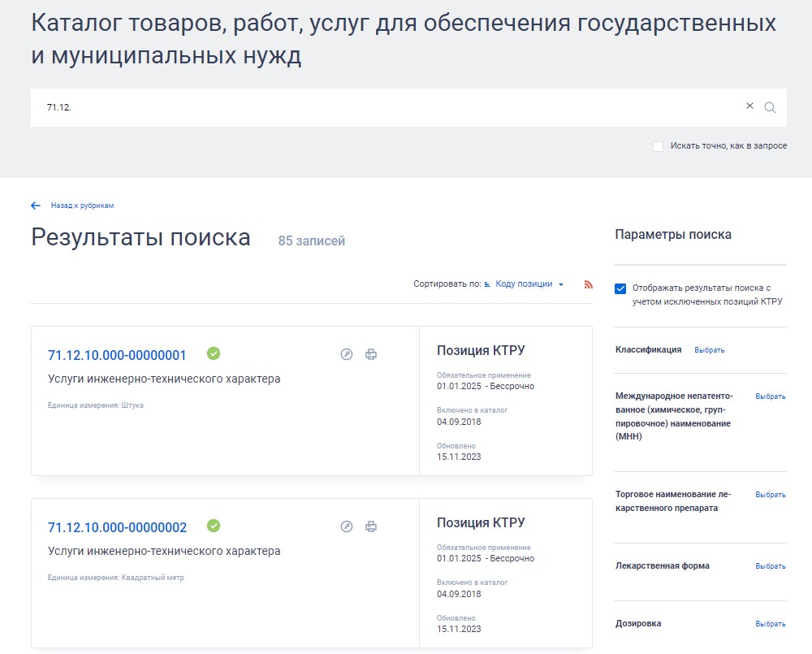Click the back arrow beside Назад к рубрикам
The image size is (812, 654).
33,206
